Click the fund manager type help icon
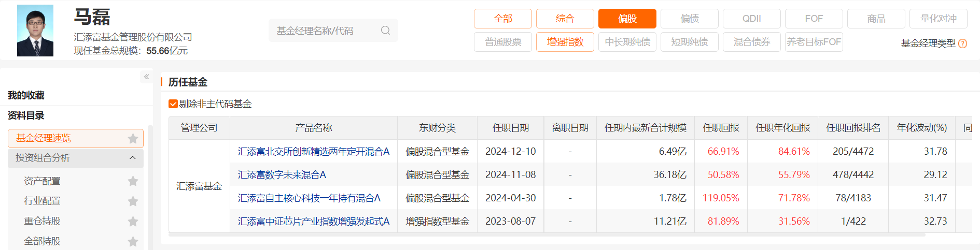This screenshot has height=250, width=980. [x=963, y=43]
